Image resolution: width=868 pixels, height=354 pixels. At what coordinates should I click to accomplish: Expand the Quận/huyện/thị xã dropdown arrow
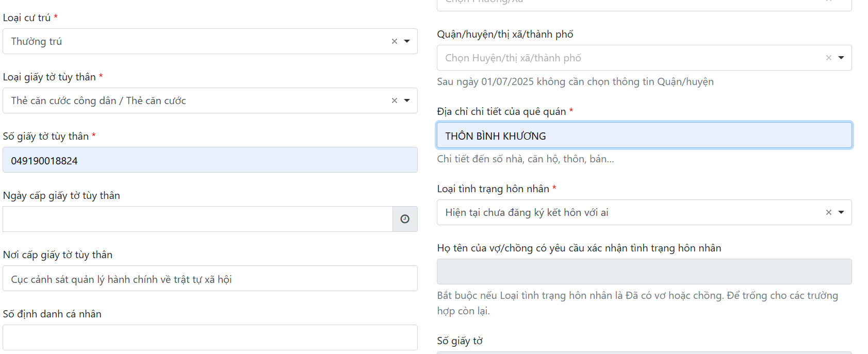841,58
